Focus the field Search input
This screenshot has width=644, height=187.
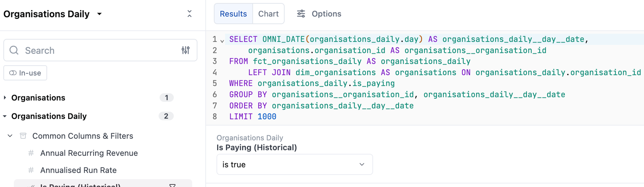point(100,50)
